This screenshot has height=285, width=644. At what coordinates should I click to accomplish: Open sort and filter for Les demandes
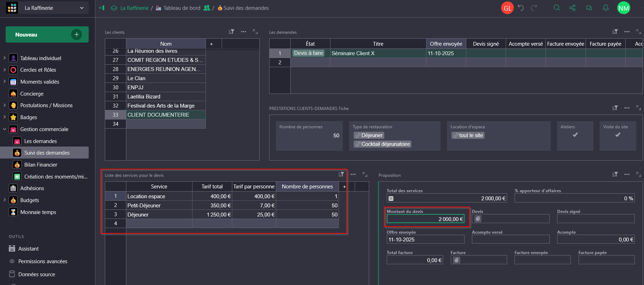pos(615,32)
